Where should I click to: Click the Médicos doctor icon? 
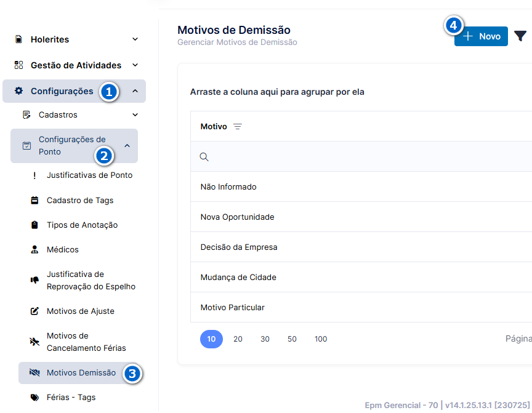point(34,249)
